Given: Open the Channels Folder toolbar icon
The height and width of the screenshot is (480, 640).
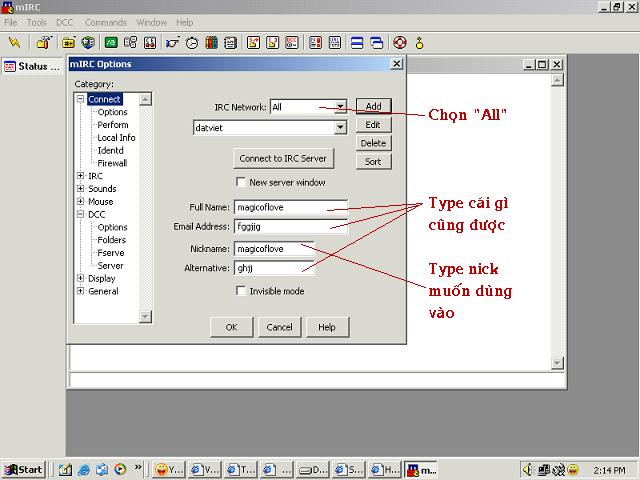Looking at the screenshot, I should point(68,42).
